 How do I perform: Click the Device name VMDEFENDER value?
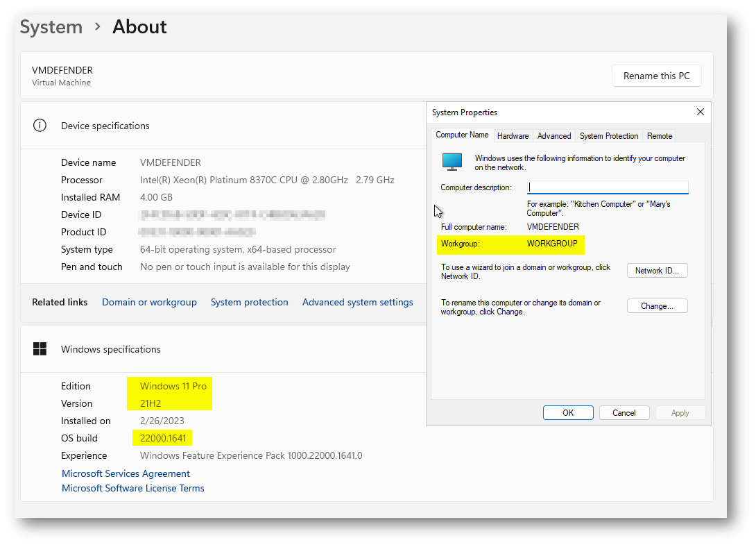pos(171,162)
